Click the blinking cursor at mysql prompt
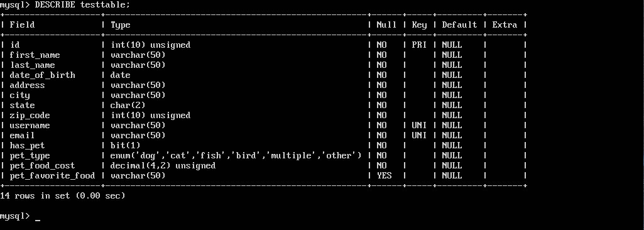Viewport: 644px width, 230px height. click(x=38, y=220)
